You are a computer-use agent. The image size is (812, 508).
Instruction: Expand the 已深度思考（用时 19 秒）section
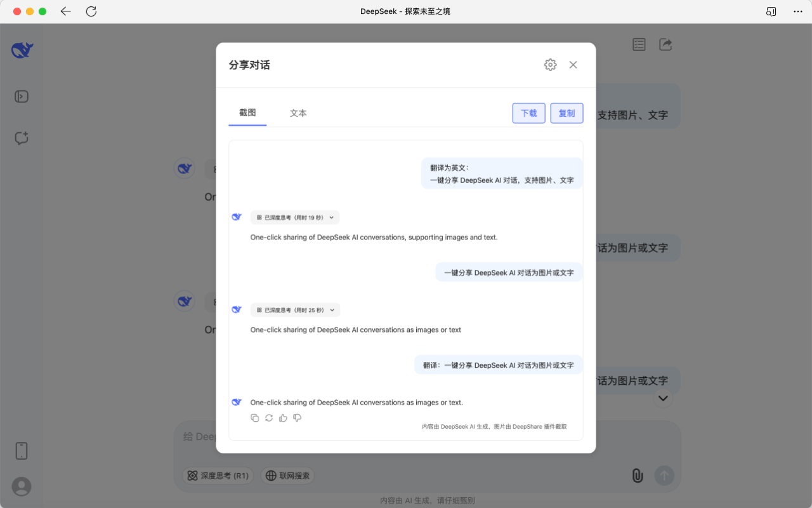pos(295,217)
